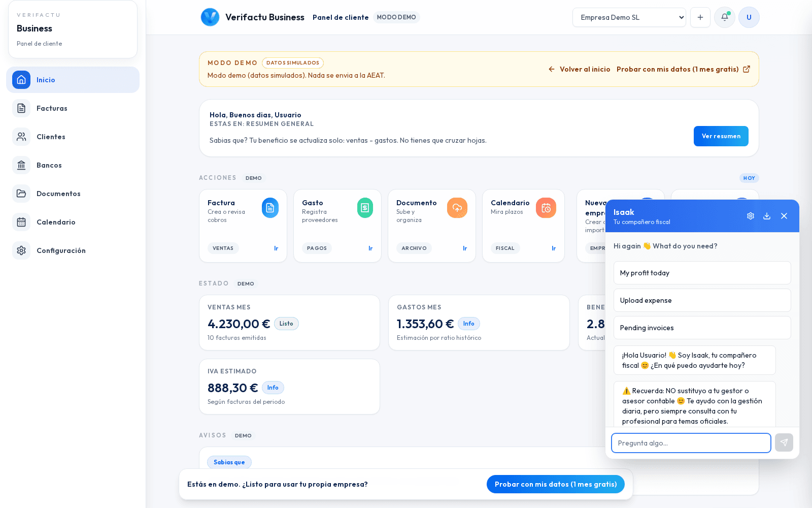Click the green Gasto receipt icon
The height and width of the screenshot is (508, 812).
tap(365, 208)
